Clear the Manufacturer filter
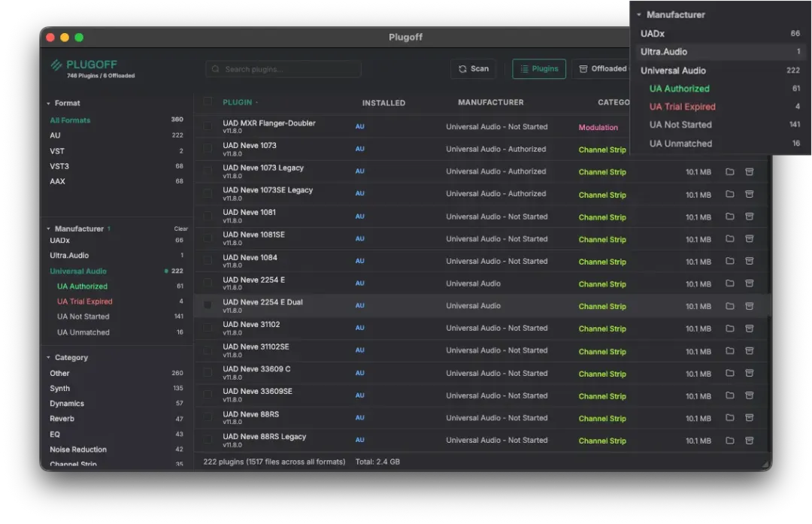 point(180,229)
